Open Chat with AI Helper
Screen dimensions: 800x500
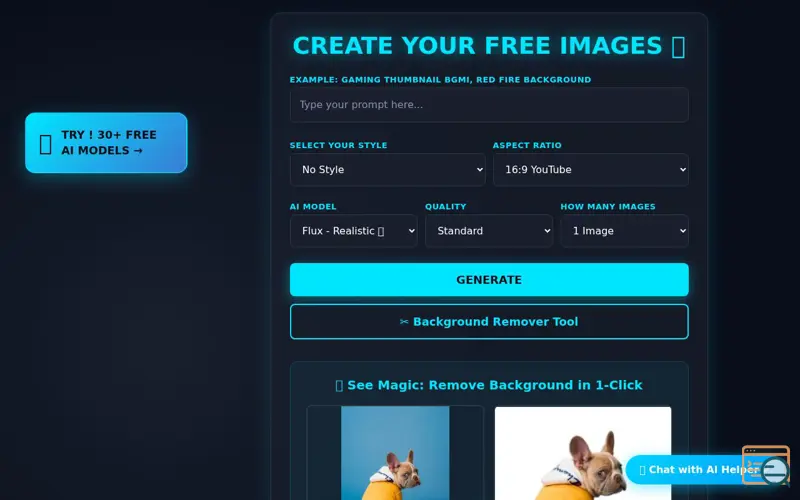pyautogui.click(x=691, y=469)
